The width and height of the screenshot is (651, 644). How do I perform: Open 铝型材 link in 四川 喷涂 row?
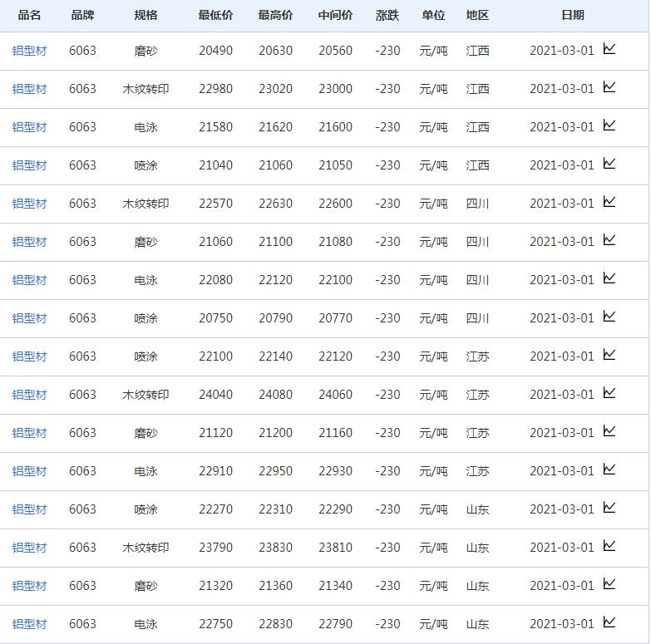(29, 318)
